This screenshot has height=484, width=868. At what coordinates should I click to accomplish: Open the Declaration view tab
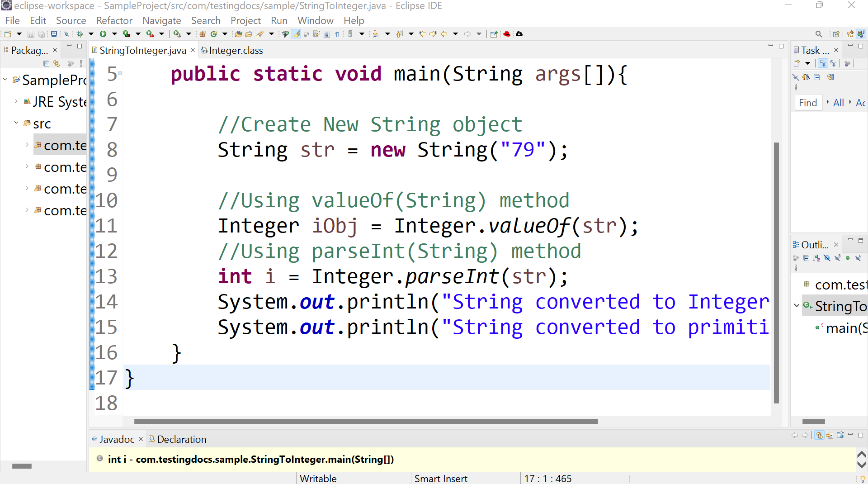(181, 439)
